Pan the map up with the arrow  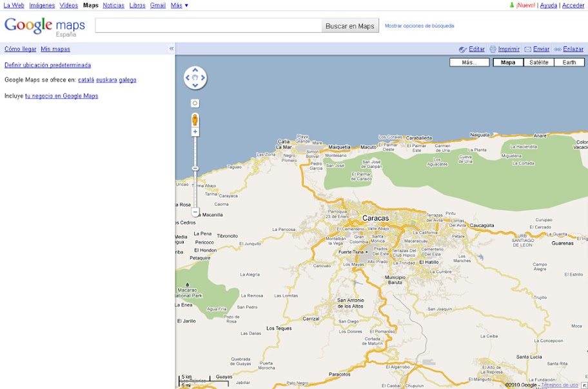(x=195, y=70)
